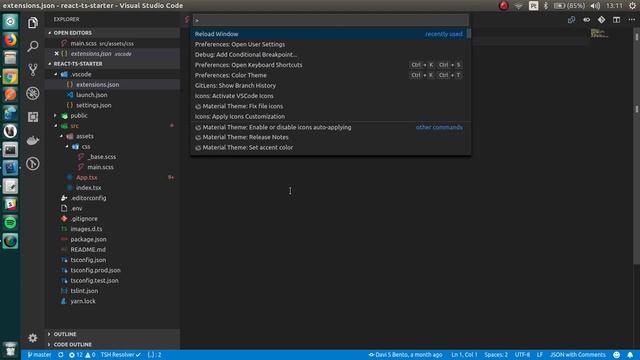Expand the public folder
The width and height of the screenshot is (640, 360).
coord(56,116)
